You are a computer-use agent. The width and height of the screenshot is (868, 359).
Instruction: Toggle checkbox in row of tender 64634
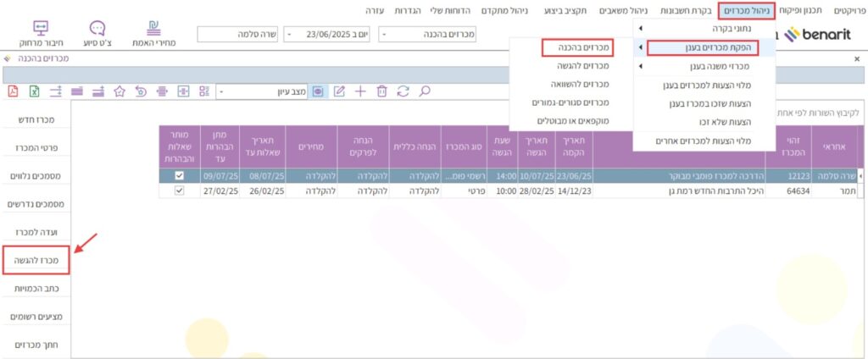pos(179,191)
